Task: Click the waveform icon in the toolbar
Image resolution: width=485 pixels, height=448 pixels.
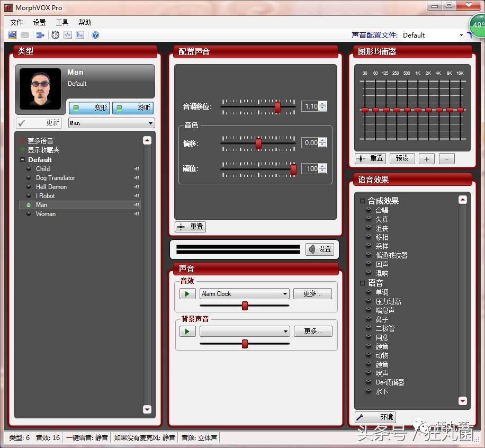Action: pyautogui.click(x=68, y=35)
